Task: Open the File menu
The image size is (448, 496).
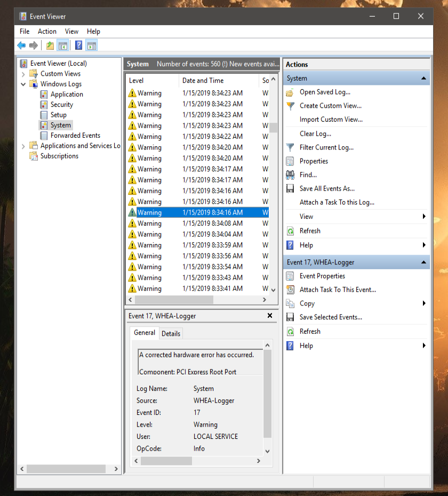Action: [x=25, y=32]
